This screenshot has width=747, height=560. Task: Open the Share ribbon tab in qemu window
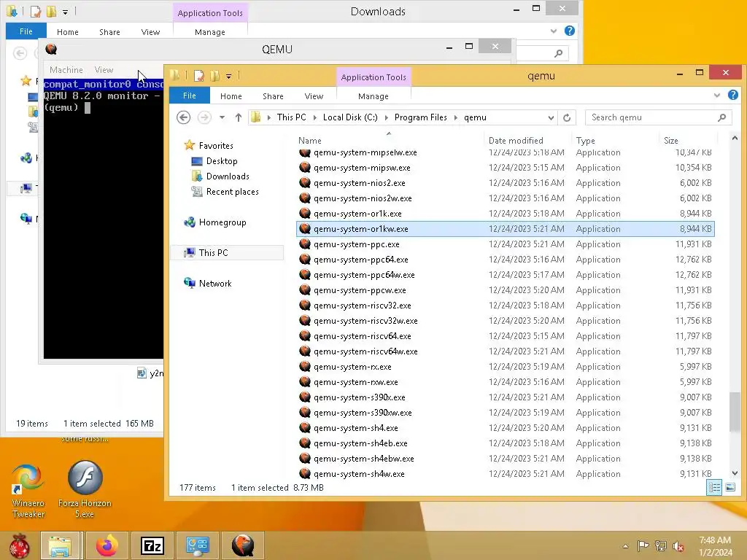point(273,96)
